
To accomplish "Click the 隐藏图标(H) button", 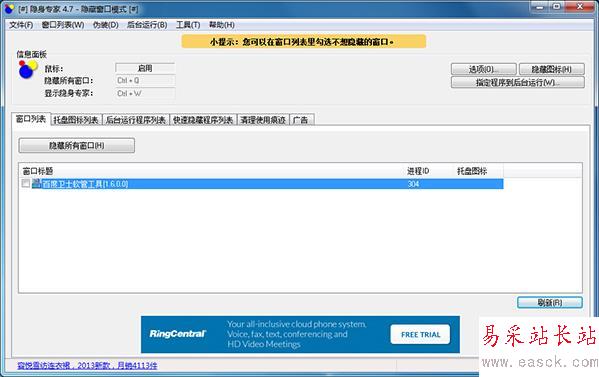I will pyautogui.click(x=552, y=70).
